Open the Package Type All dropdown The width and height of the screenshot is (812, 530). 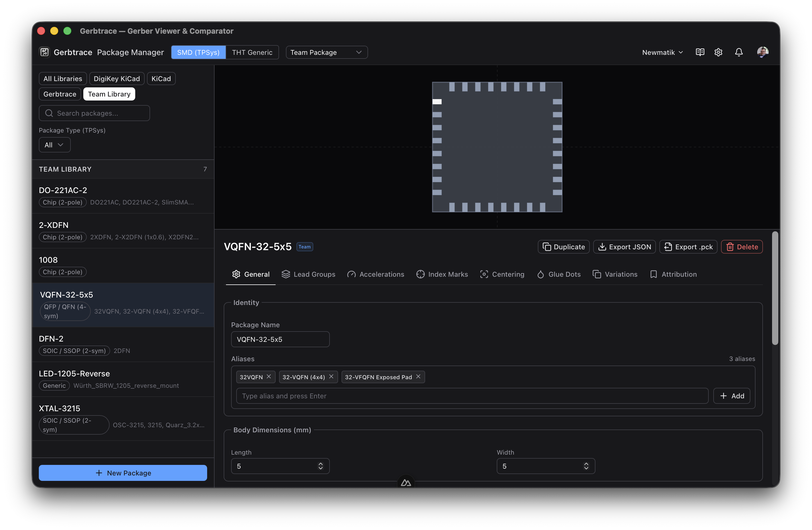[54, 145]
